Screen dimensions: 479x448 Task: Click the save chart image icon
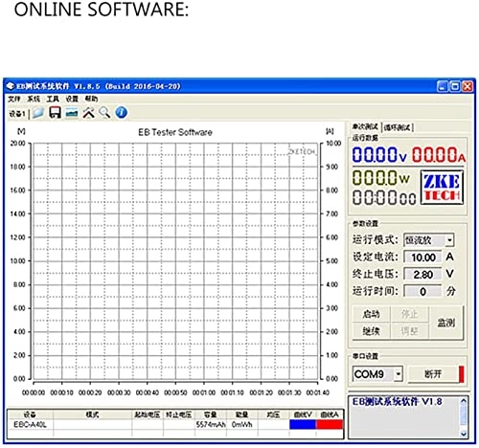(72, 113)
